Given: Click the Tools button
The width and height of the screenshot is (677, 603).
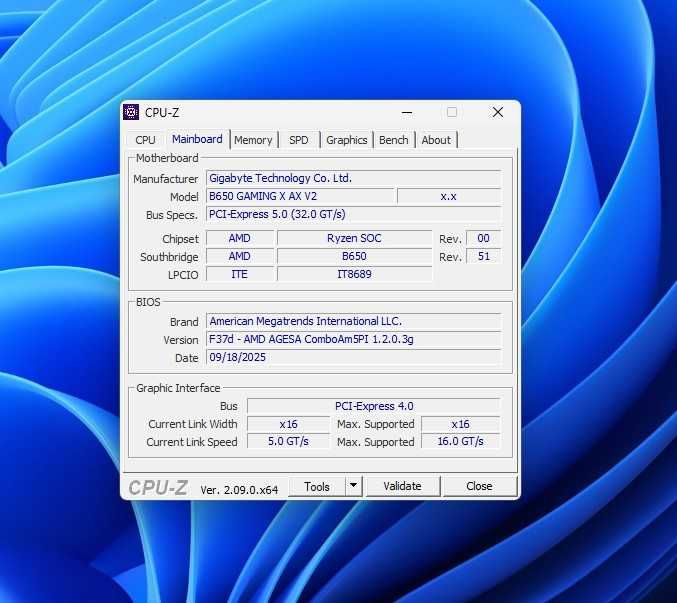Looking at the screenshot, I should pos(316,486).
